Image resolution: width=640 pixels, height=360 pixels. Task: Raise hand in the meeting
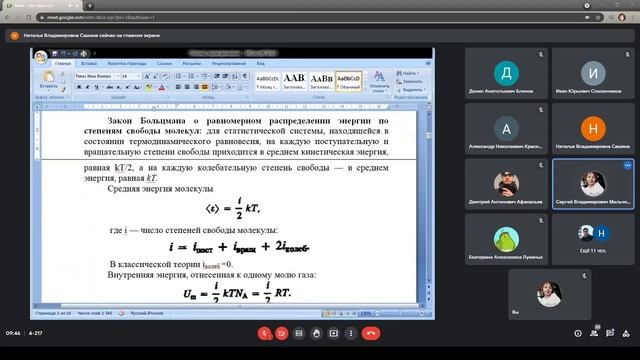(316, 333)
